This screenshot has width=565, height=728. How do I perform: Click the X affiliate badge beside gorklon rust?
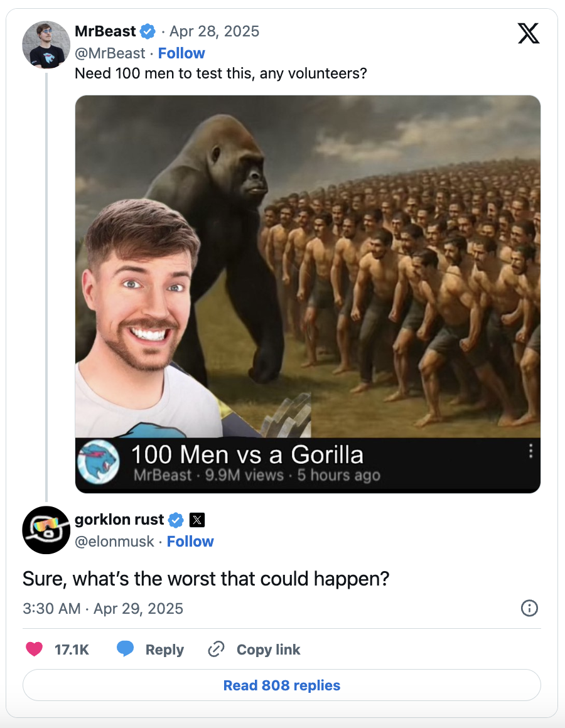click(197, 520)
